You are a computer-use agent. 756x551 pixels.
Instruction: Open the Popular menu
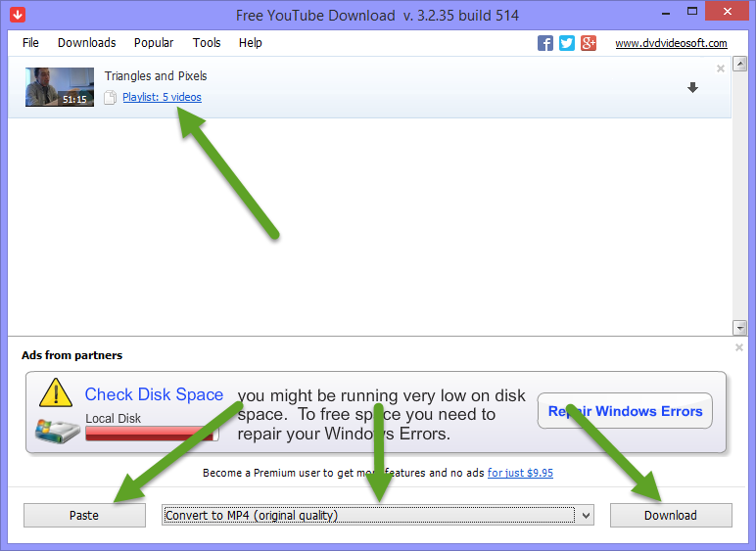tap(154, 43)
